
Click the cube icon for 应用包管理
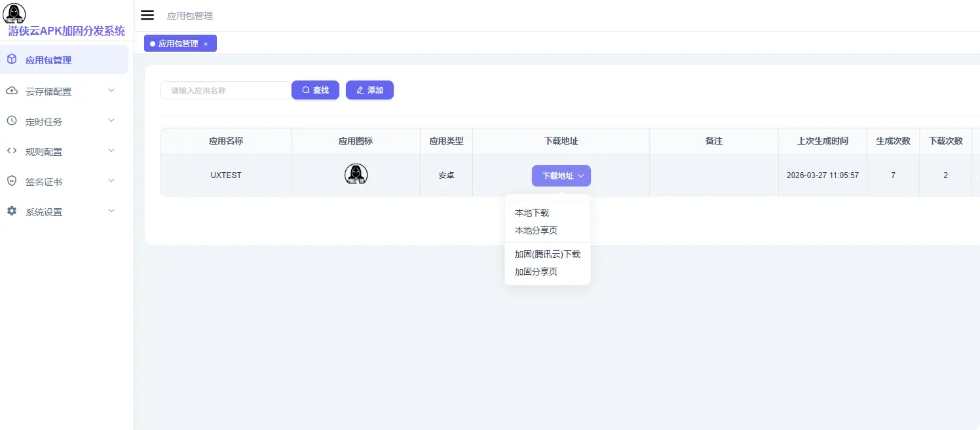(x=12, y=60)
